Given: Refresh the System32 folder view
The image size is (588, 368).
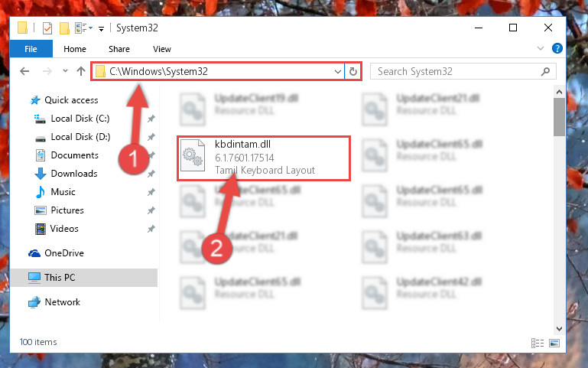Looking at the screenshot, I should 352,71.
